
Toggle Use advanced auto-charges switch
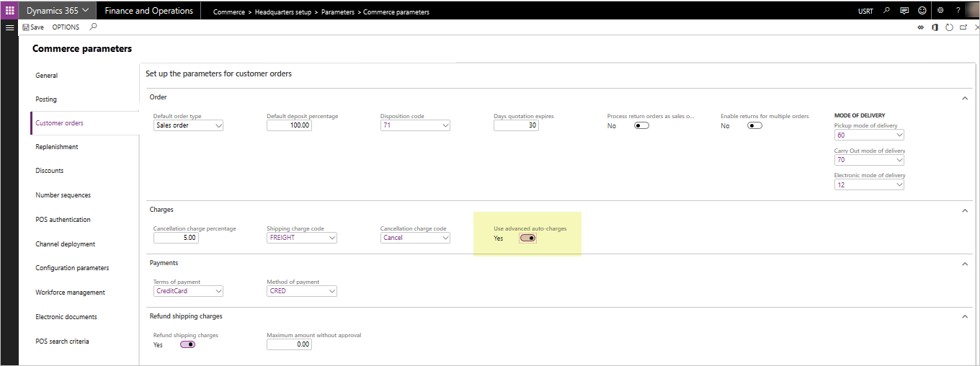pyautogui.click(x=527, y=238)
